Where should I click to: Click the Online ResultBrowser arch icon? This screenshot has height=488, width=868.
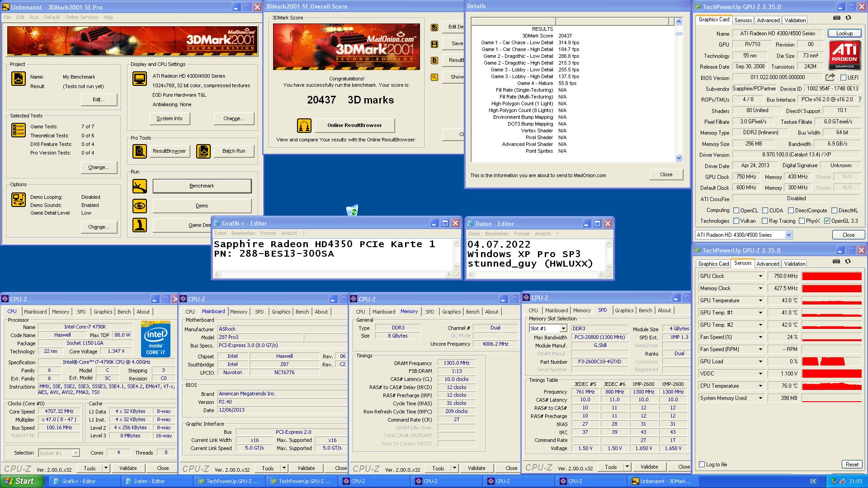304,126
